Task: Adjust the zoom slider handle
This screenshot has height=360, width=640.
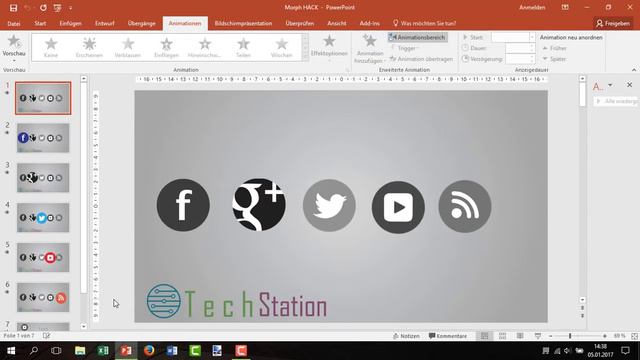Action: click(x=570, y=336)
